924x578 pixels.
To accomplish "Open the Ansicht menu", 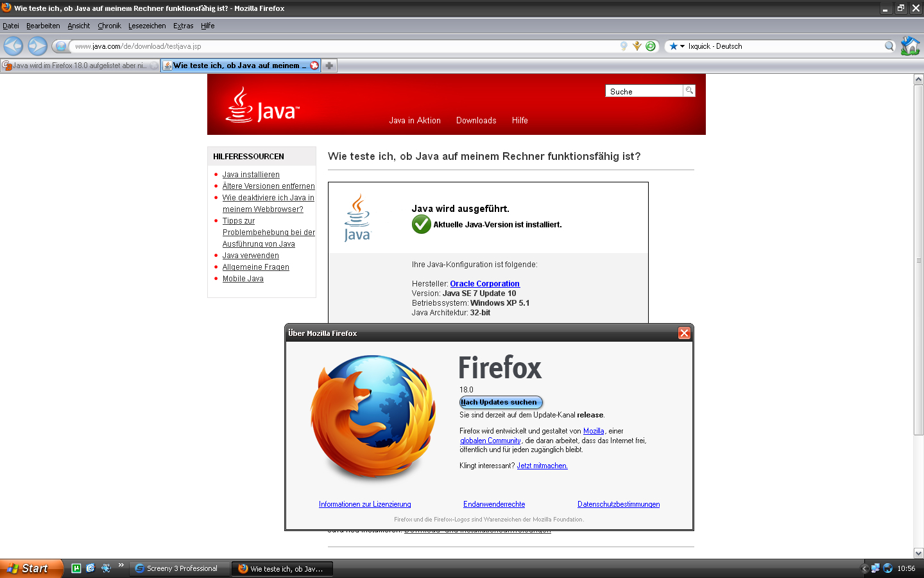I will (79, 26).
